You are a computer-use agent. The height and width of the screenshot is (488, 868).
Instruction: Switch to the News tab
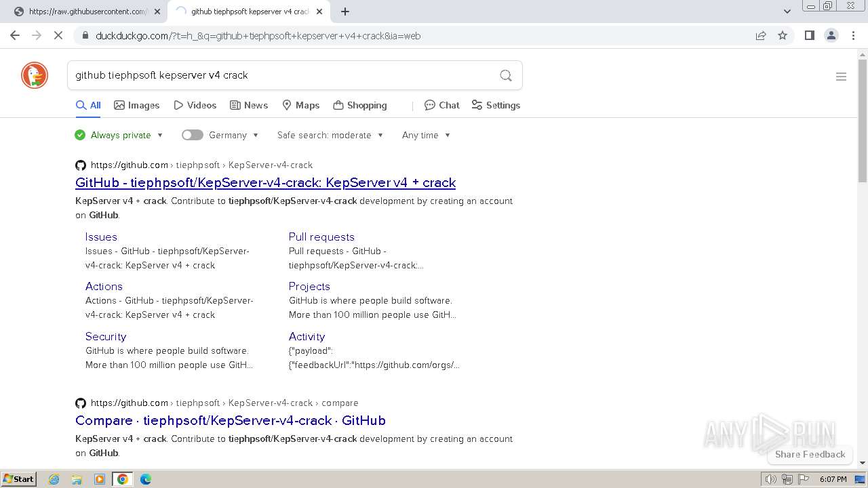pyautogui.click(x=249, y=105)
